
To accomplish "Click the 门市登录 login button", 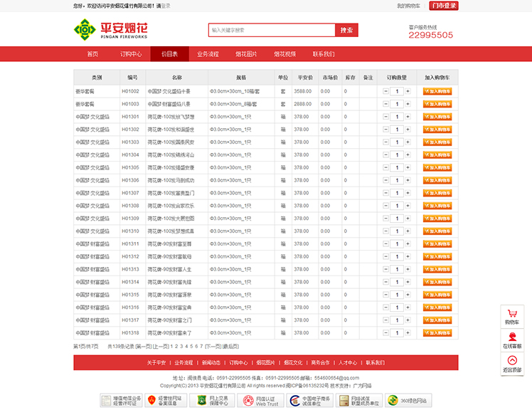I will point(445,6).
